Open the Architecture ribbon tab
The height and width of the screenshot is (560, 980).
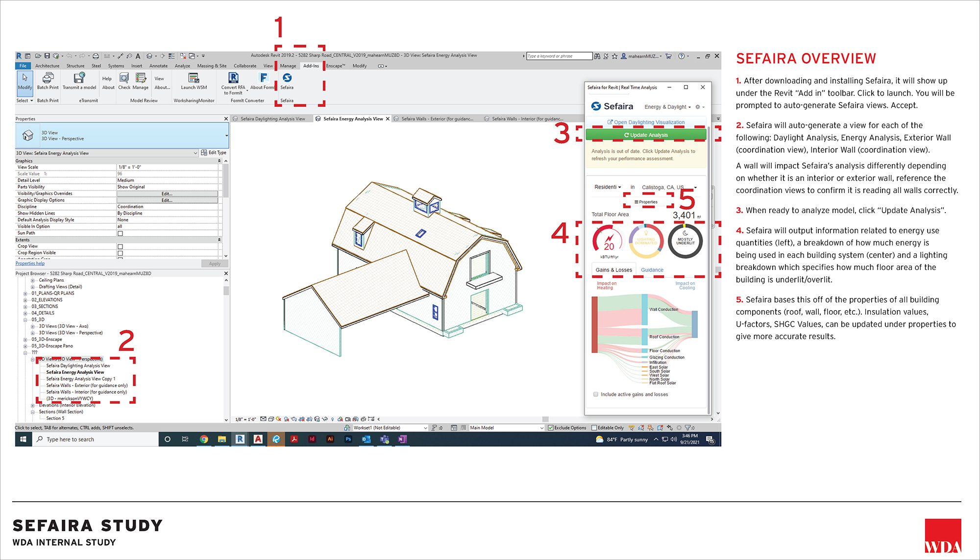pyautogui.click(x=47, y=66)
